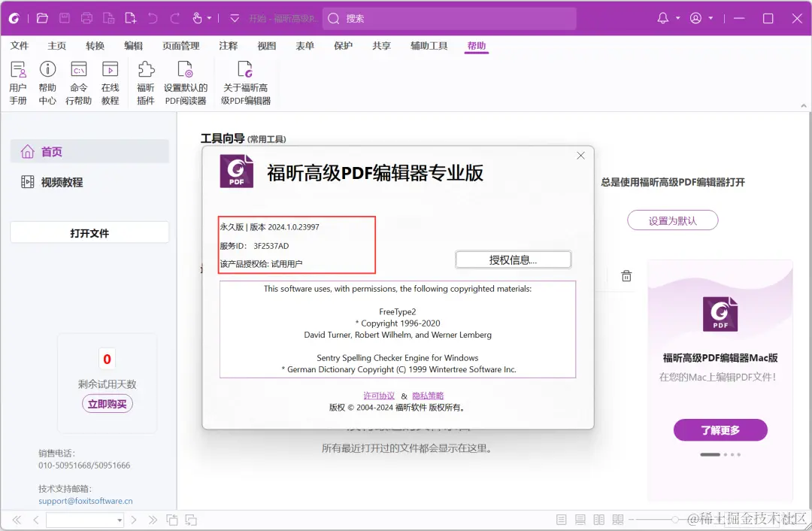The height and width of the screenshot is (531, 812).
Task: Click the 授权信息... button
Action: click(x=514, y=259)
